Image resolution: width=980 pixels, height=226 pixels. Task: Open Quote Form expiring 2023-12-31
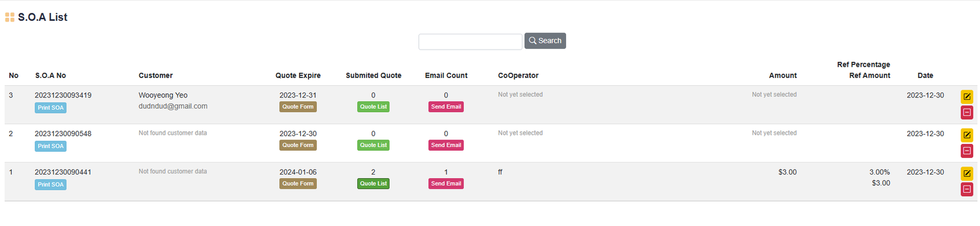(298, 107)
